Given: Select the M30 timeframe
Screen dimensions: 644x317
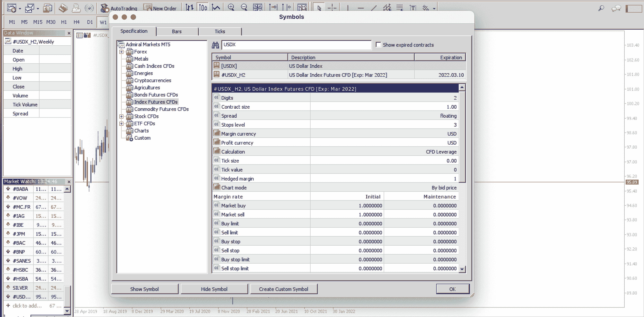Looking at the screenshot, I should coord(51,22).
